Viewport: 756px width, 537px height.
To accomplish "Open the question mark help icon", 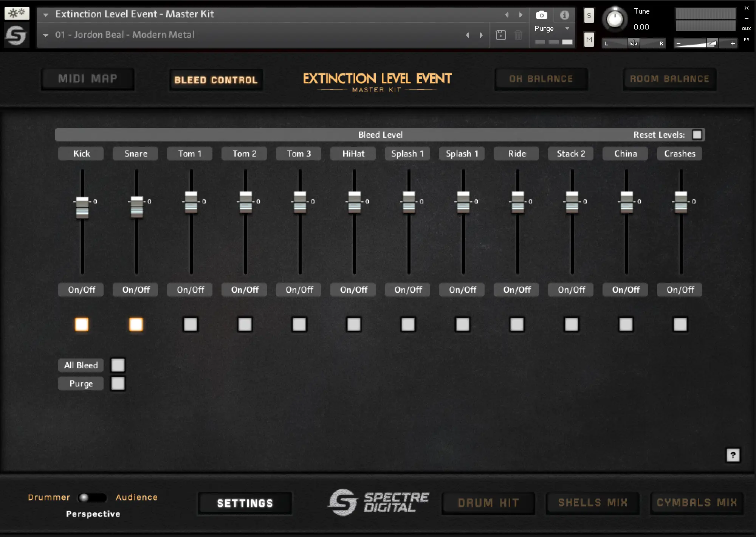I will coord(733,455).
